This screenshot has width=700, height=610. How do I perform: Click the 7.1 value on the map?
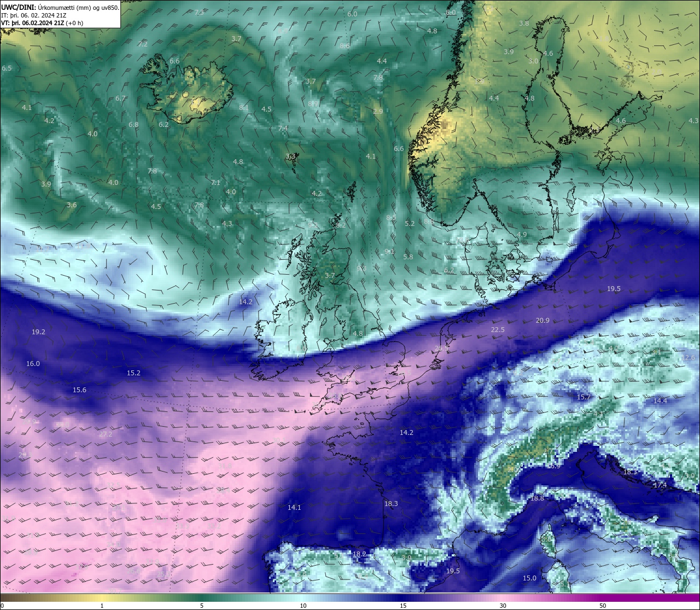tap(215, 182)
